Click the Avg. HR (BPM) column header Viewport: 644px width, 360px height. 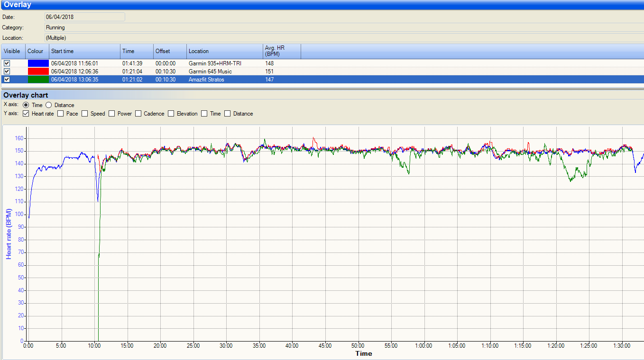(282, 51)
